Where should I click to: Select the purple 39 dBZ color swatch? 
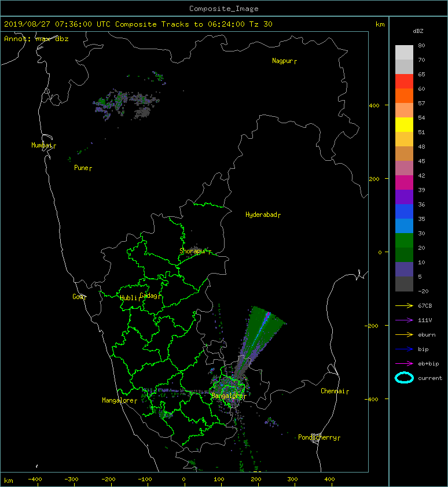[404, 197]
